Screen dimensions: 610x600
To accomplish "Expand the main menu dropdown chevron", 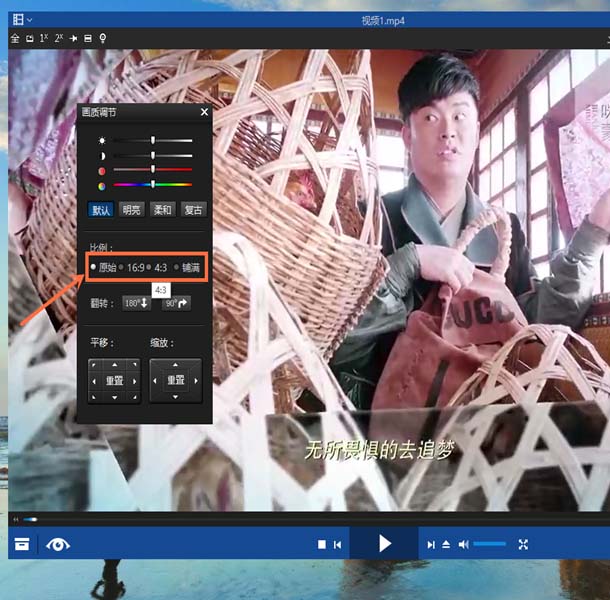I will pyautogui.click(x=30, y=19).
